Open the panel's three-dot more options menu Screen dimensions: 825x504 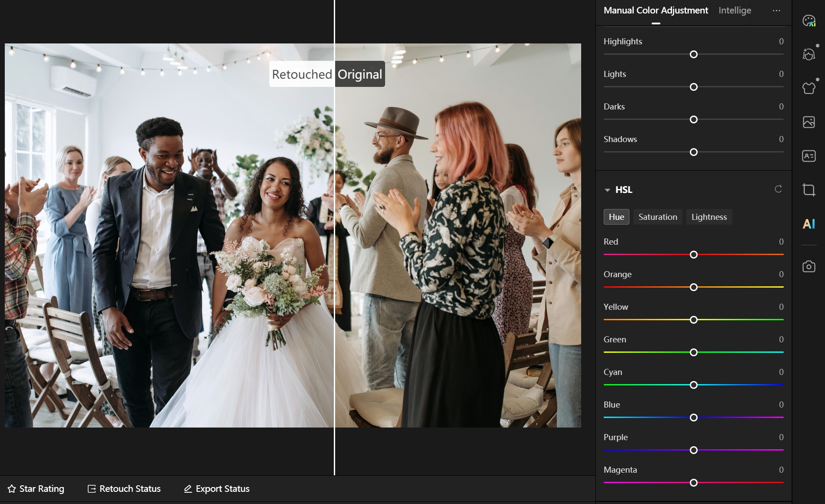pyautogui.click(x=776, y=10)
